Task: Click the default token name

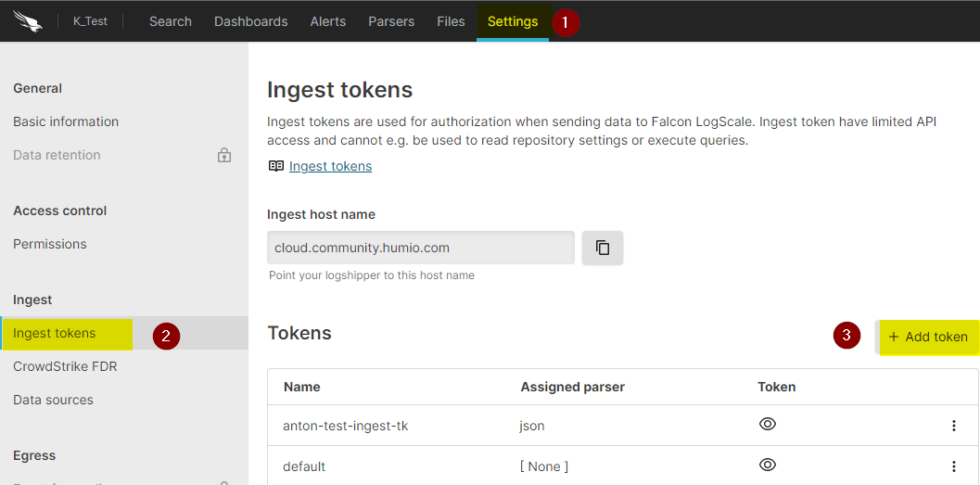Action: point(304,466)
